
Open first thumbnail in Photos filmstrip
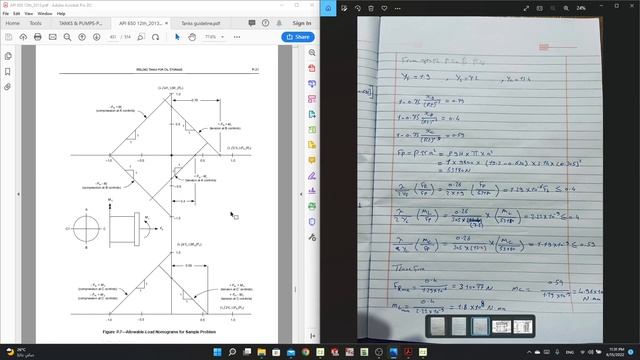click(438, 327)
